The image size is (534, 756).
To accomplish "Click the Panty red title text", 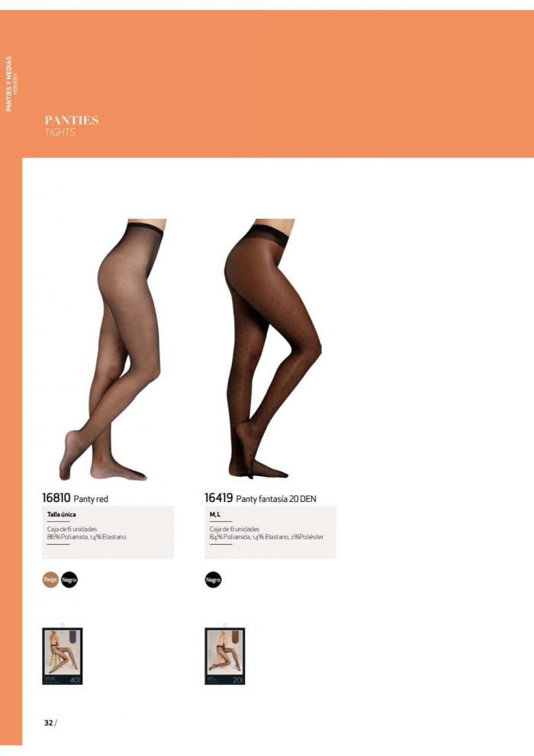I will pos(91,499).
